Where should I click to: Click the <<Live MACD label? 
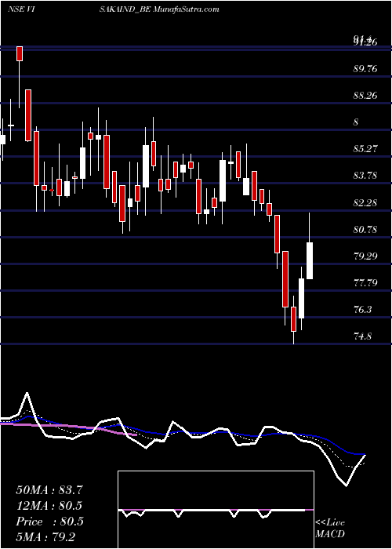click(x=330, y=529)
